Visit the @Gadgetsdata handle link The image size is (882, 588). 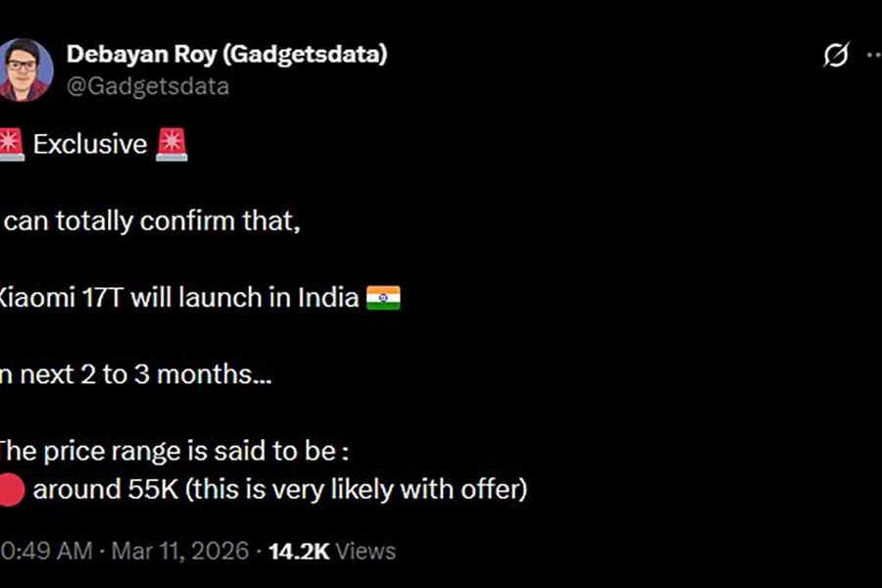(148, 86)
